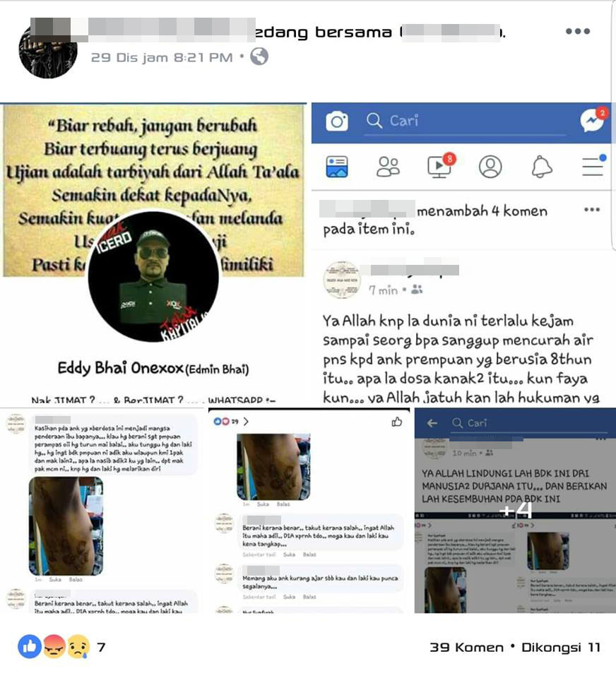Tap the thumbs-up icon above comment image
This screenshot has height=678, width=616.
click(396, 422)
